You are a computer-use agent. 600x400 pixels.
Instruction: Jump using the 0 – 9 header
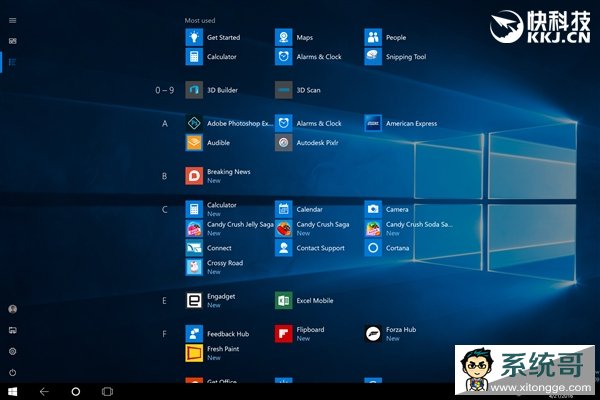click(165, 90)
